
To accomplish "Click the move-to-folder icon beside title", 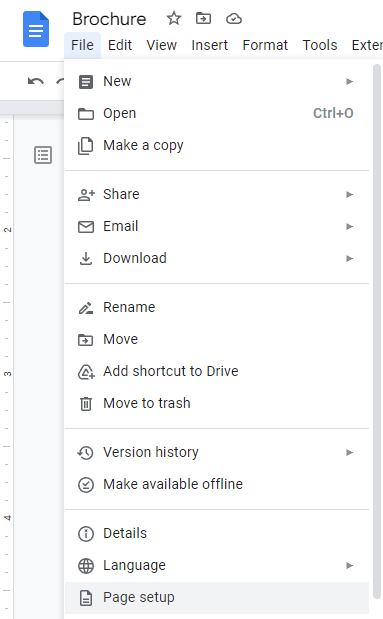I will (x=203, y=18).
